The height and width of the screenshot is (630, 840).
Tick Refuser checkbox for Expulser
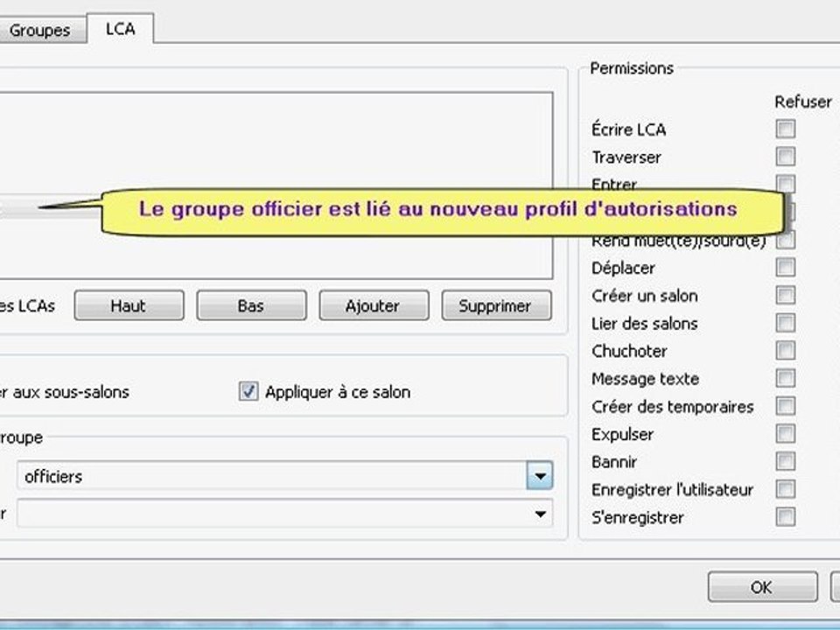(786, 433)
